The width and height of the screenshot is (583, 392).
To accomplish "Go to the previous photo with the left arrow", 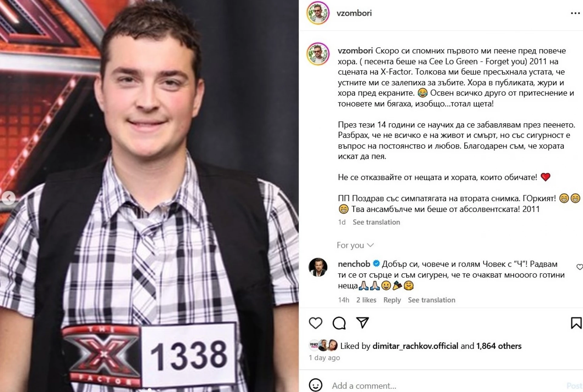I will tap(9, 198).
